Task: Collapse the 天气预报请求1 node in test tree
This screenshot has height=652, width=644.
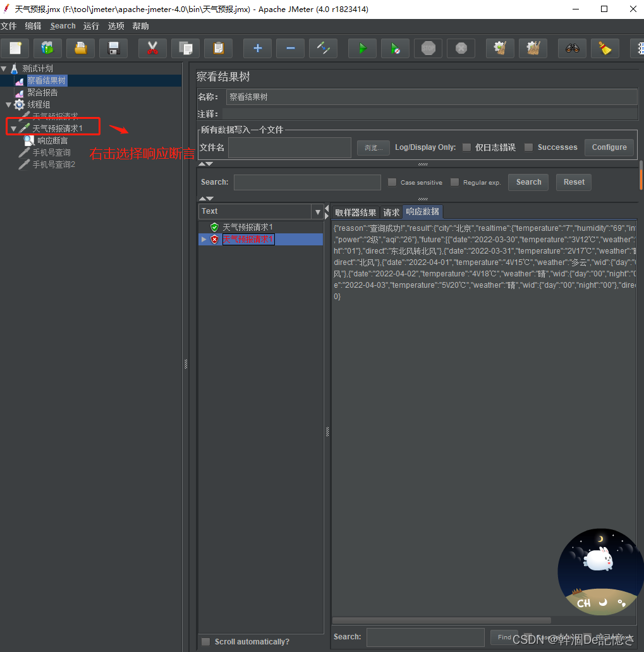Action: (14, 129)
